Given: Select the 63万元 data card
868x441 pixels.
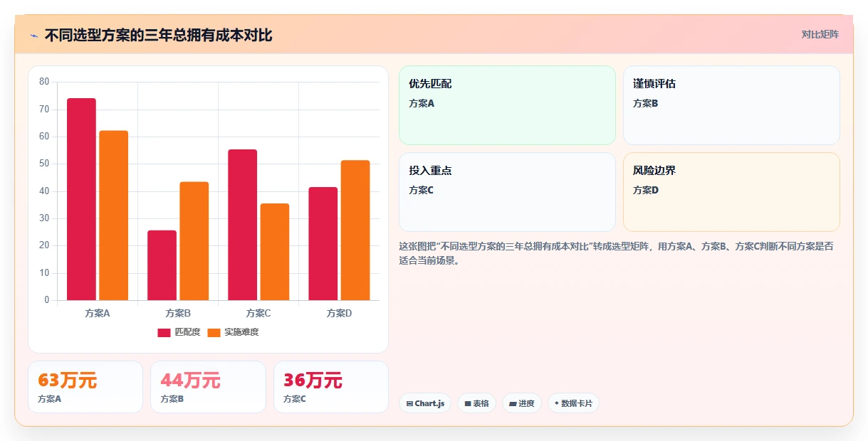Looking at the screenshot, I should pyautogui.click(x=85, y=387).
